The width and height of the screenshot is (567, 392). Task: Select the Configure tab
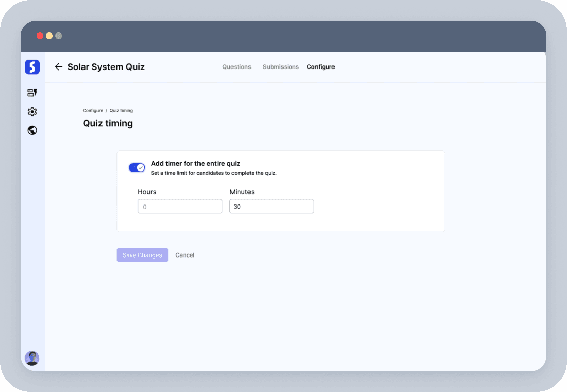321,67
